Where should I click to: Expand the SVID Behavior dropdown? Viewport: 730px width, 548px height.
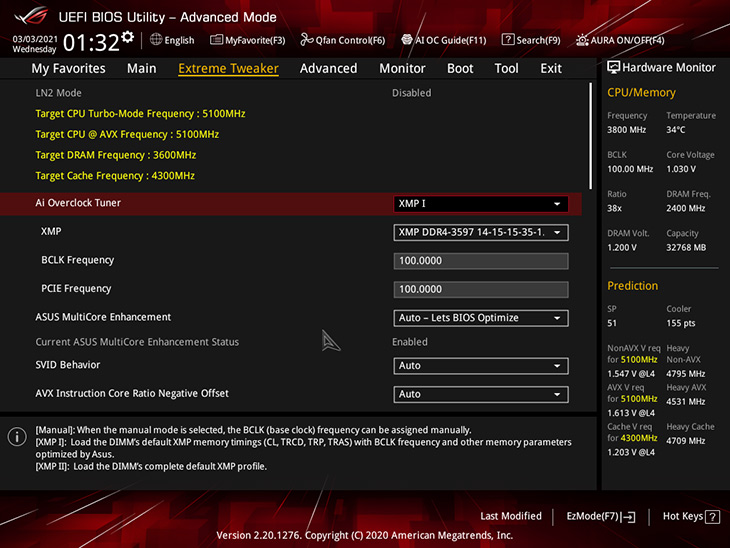pyautogui.click(x=481, y=366)
